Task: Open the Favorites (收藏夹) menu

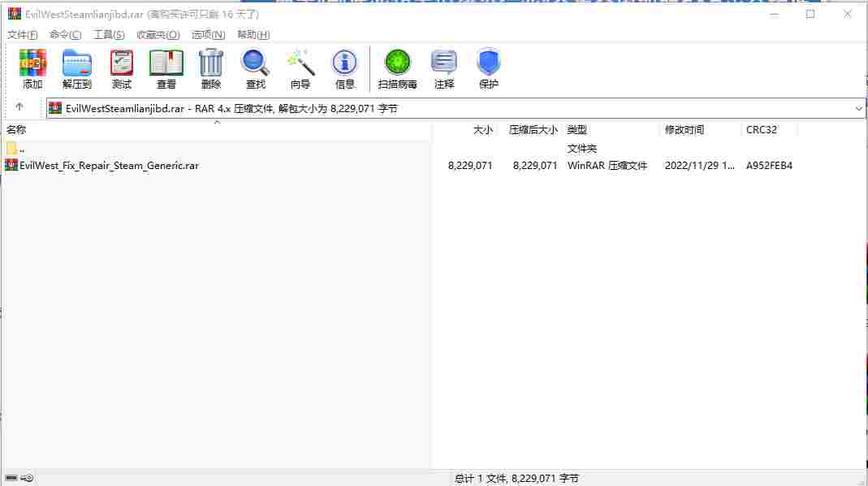Action: 158,35
